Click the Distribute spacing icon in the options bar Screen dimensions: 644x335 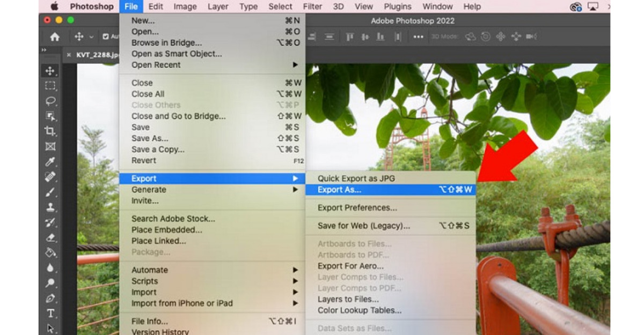(x=398, y=37)
